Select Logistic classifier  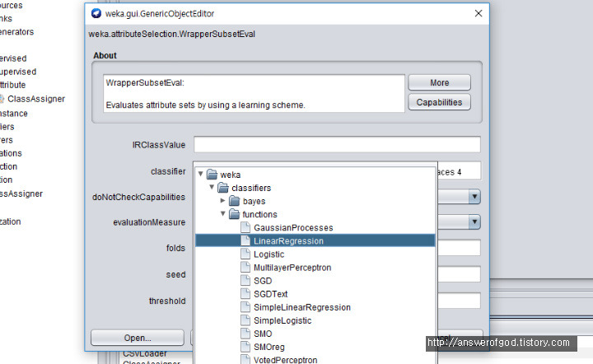tap(268, 254)
